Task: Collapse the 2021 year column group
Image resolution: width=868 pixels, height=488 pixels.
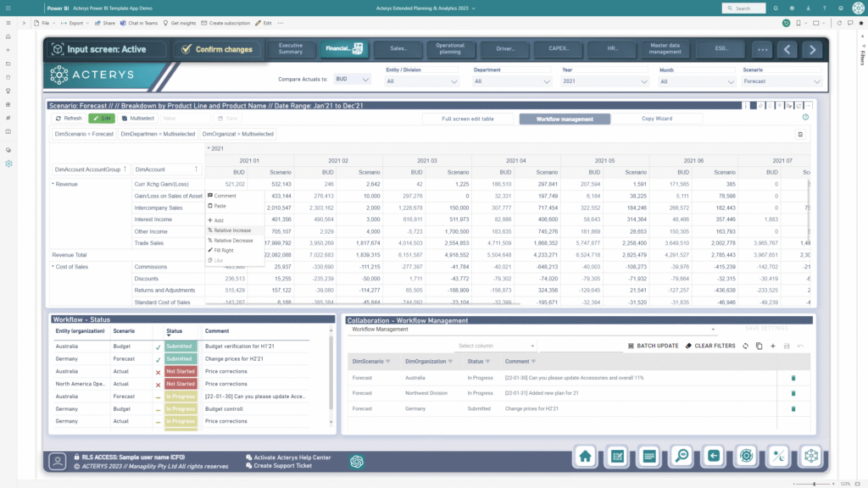Action: (209, 148)
